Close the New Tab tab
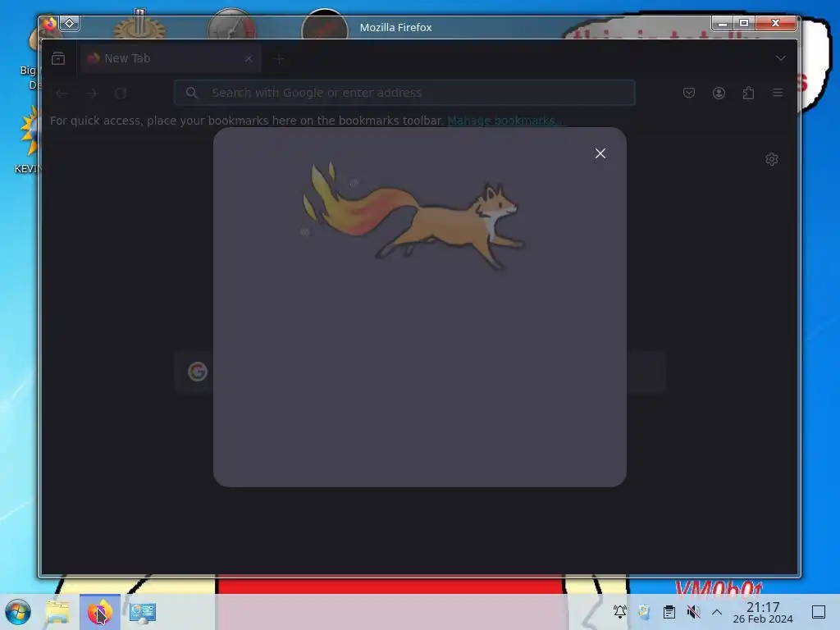840x630 pixels. tap(249, 58)
